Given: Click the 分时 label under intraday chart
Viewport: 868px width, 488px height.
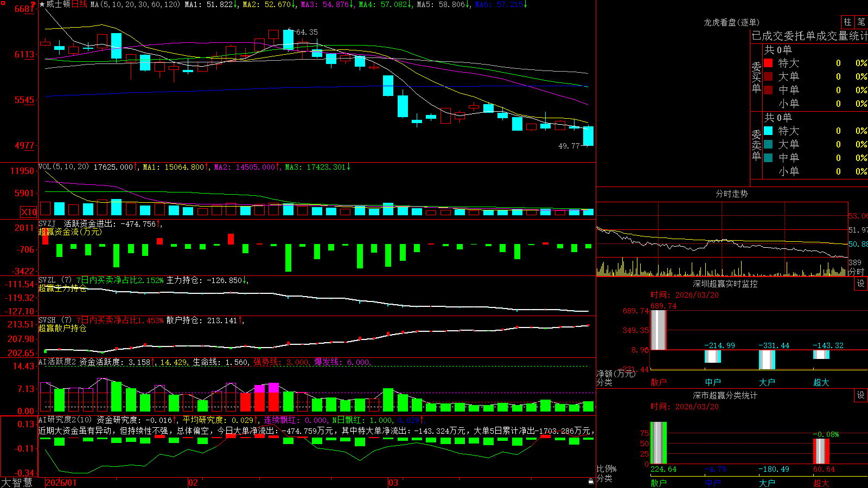Looking at the screenshot, I should point(856,272).
